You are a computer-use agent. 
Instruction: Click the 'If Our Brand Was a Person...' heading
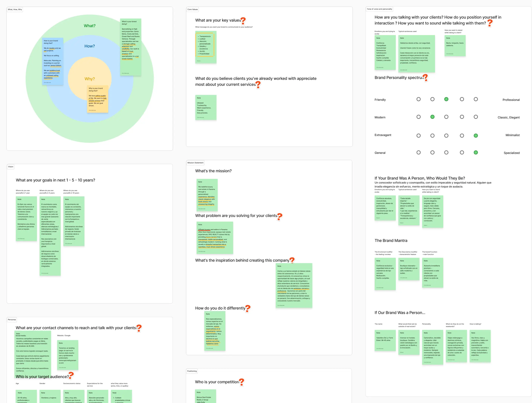coord(400,313)
